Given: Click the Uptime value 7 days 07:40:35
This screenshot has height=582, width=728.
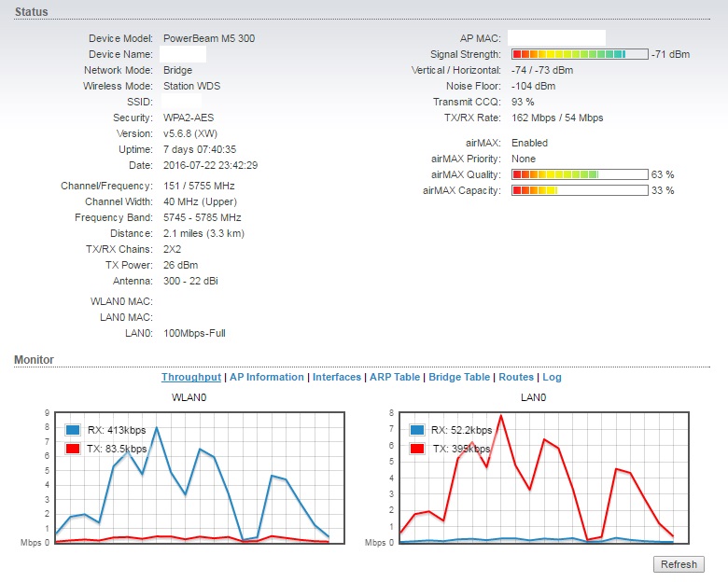Looking at the screenshot, I should (x=200, y=149).
